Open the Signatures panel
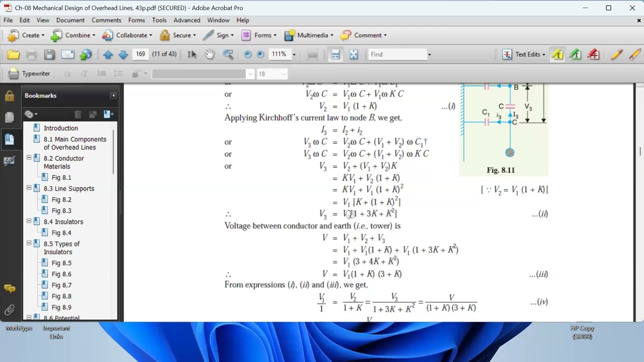The image size is (644, 362). point(10,161)
